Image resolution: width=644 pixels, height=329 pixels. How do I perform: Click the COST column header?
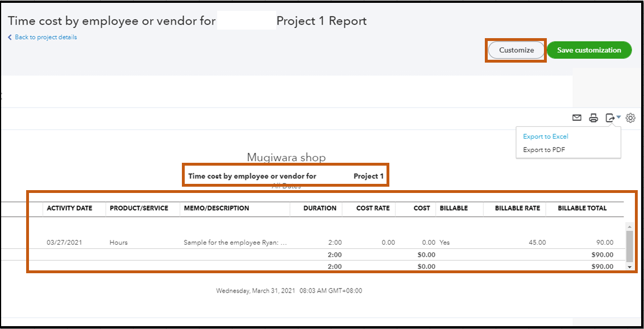pos(422,208)
